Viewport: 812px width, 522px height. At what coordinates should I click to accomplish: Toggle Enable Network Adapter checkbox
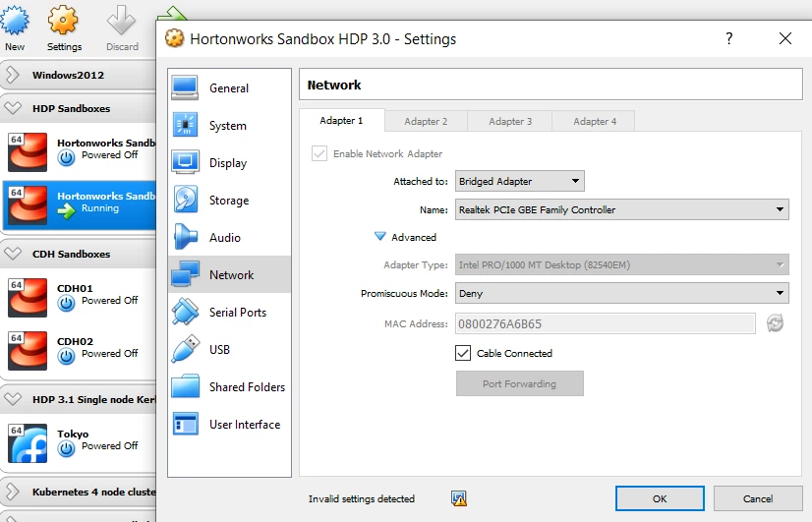click(x=319, y=153)
